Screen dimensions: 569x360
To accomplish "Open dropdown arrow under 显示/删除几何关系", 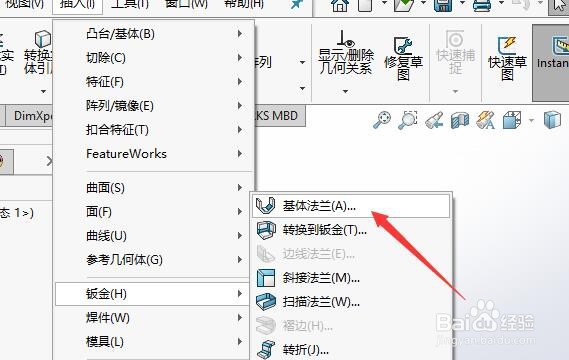I will (345, 91).
